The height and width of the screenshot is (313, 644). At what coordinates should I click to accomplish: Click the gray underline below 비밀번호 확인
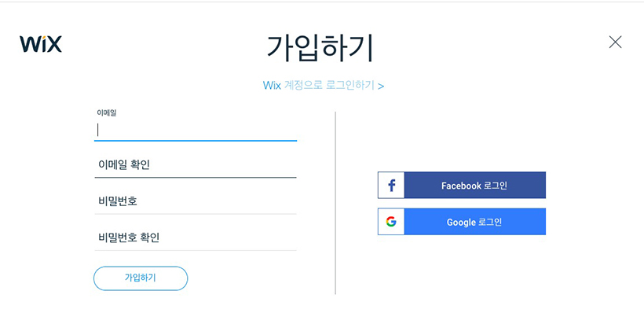(196, 250)
